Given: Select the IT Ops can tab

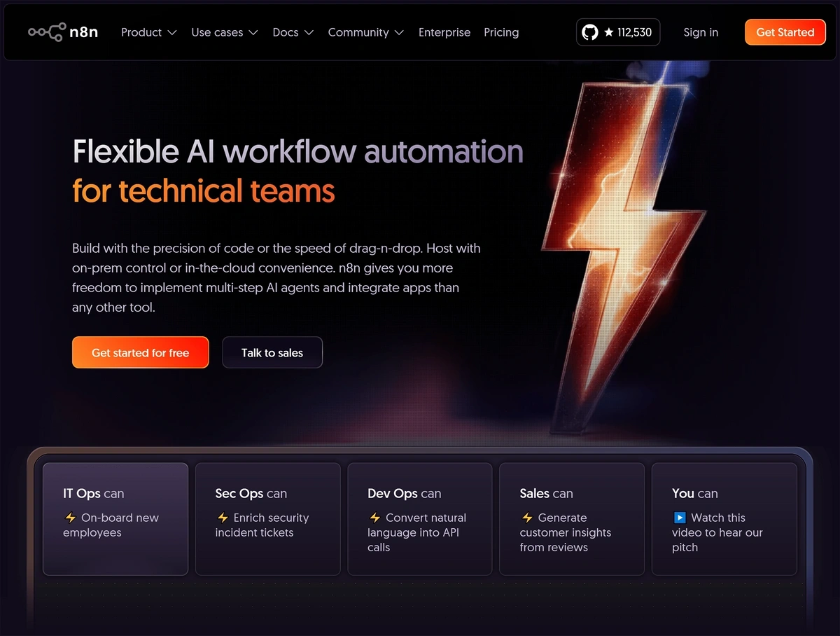Looking at the screenshot, I should (115, 519).
